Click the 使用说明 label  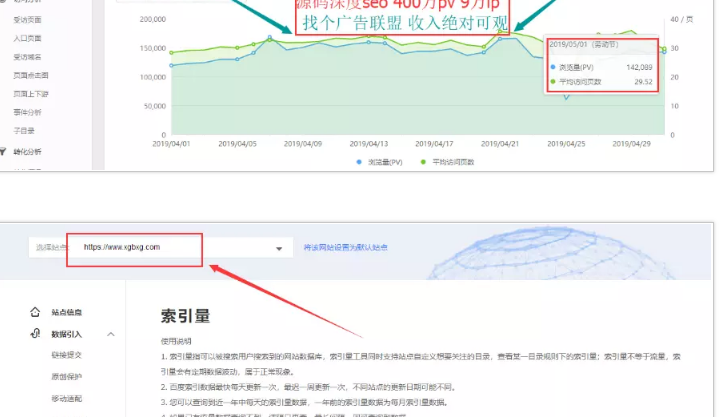(176, 341)
